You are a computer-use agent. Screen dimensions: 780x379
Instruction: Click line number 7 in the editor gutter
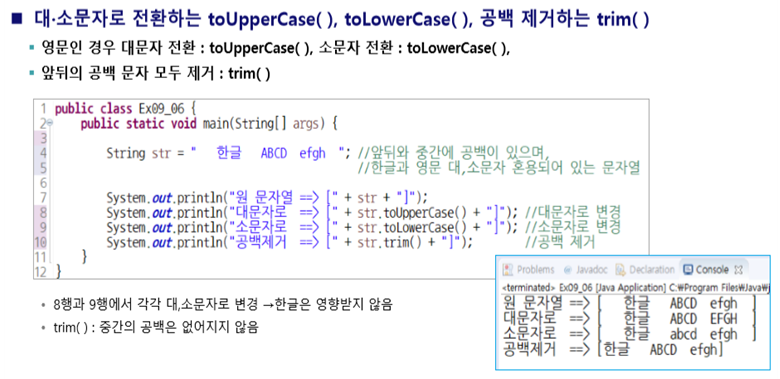[x=43, y=197]
